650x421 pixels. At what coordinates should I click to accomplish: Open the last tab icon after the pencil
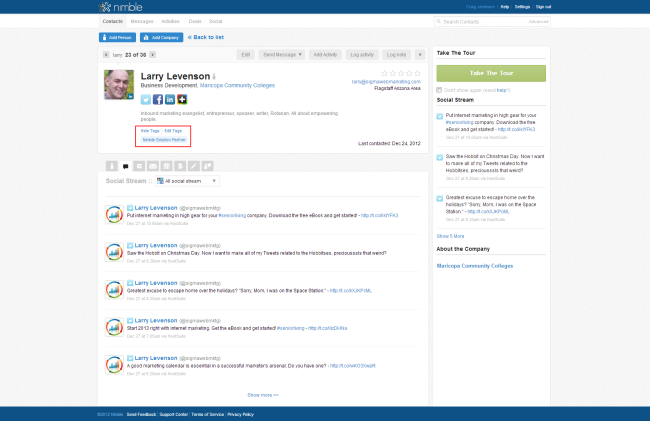(207, 166)
